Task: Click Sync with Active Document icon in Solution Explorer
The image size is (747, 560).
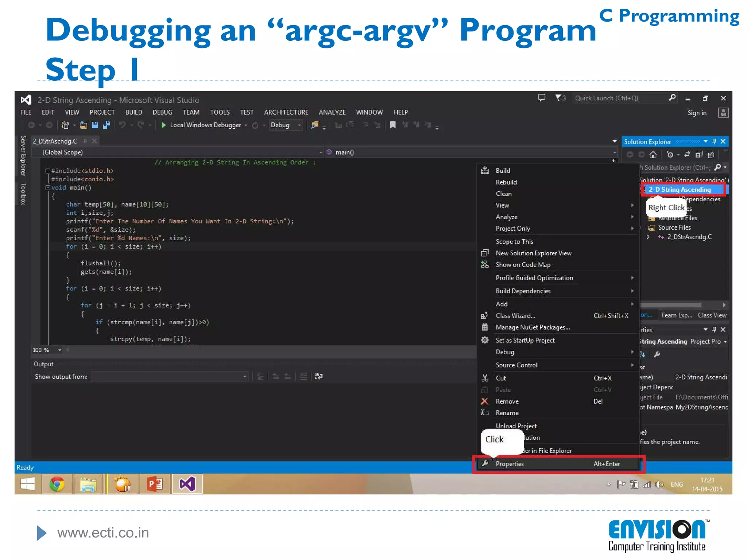Action: coord(687,155)
